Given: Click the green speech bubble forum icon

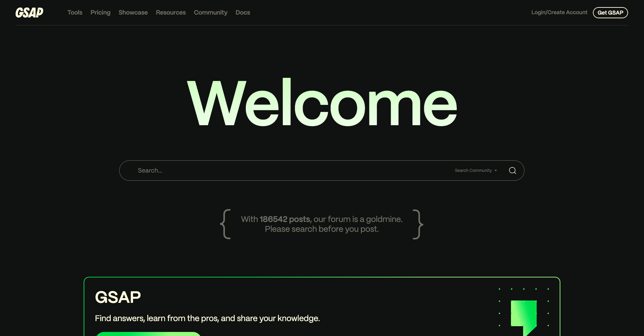Looking at the screenshot, I should [x=523, y=316].
